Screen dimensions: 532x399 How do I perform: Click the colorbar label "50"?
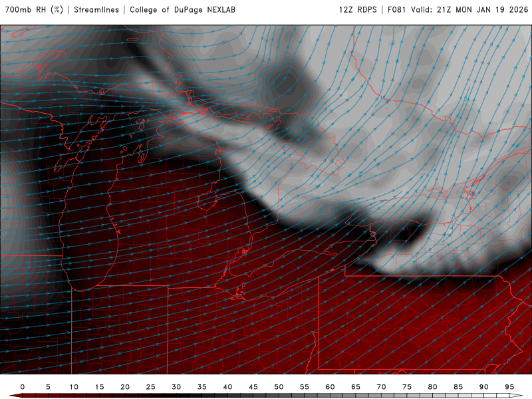pos(279,387)
